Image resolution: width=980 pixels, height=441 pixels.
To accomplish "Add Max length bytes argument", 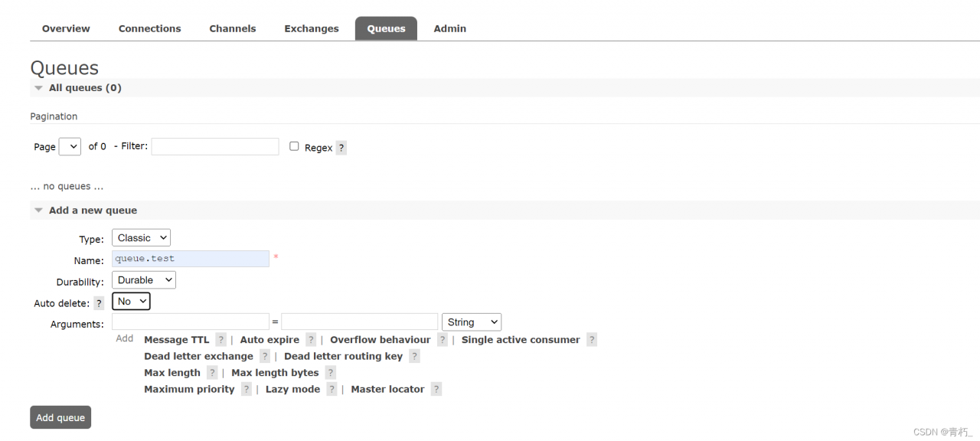I will (275, 373).
